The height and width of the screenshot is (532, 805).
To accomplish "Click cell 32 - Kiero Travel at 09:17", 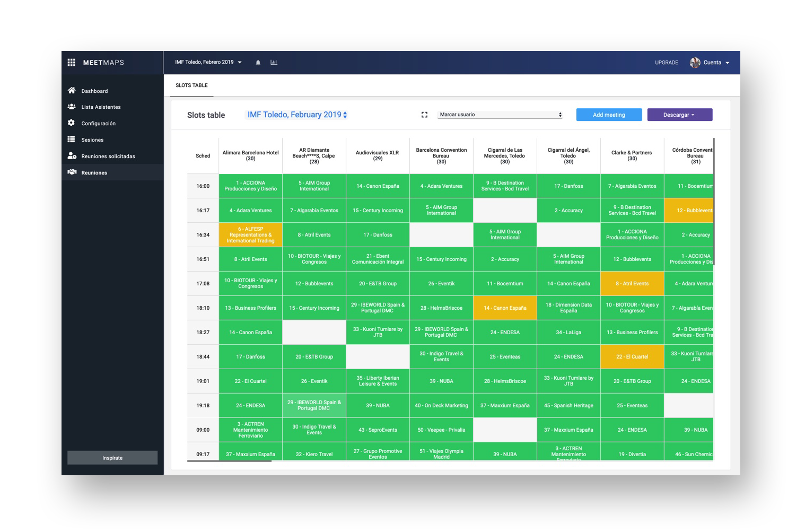I will click(314, 452).
